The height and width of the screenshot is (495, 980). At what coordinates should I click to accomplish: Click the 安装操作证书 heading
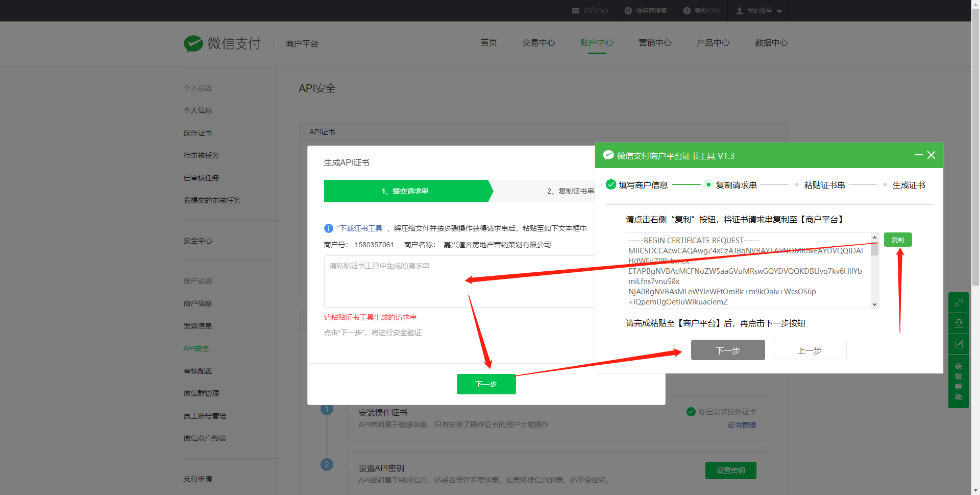pos(383,412)
